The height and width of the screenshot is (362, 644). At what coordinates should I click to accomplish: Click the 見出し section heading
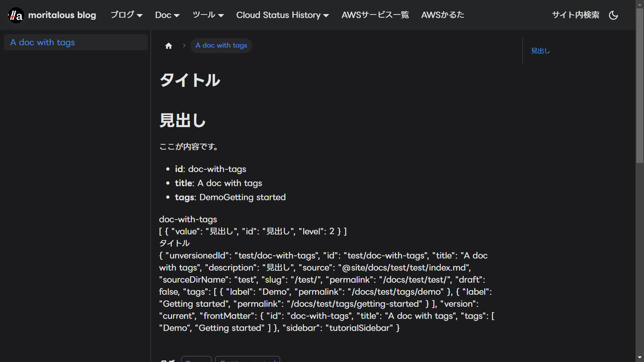click(182, 120)
